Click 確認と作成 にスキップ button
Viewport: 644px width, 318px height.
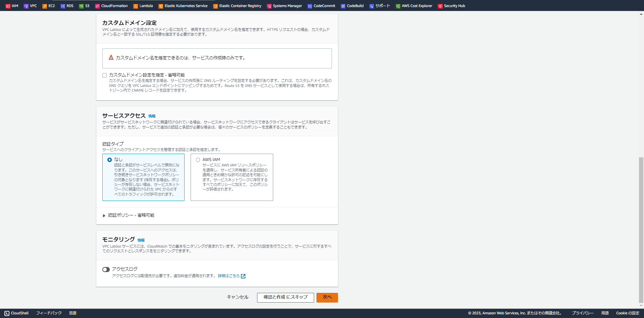tap(286, 298)
